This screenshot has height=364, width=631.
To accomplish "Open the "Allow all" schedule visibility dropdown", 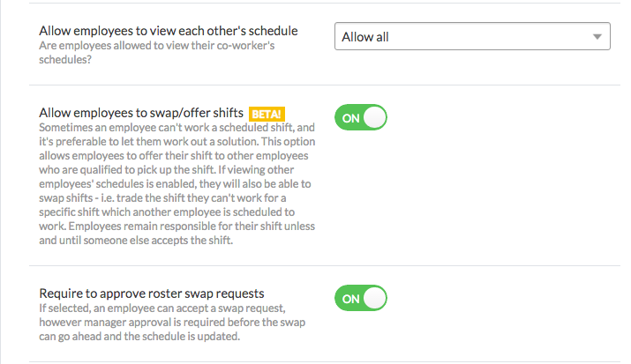I will (471, 37).
